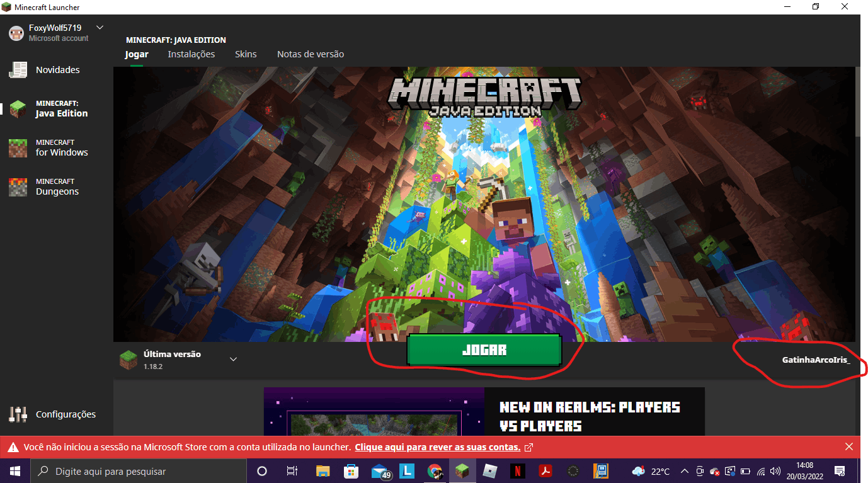This screenshot has width=868, height=483.
Task: Open the Windows Start menu
Action: pos(14,471)
